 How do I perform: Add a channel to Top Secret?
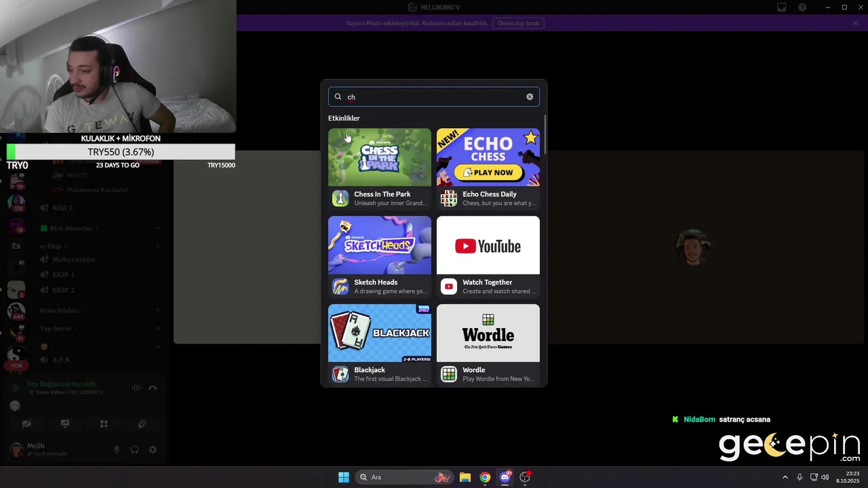[158, 329]
